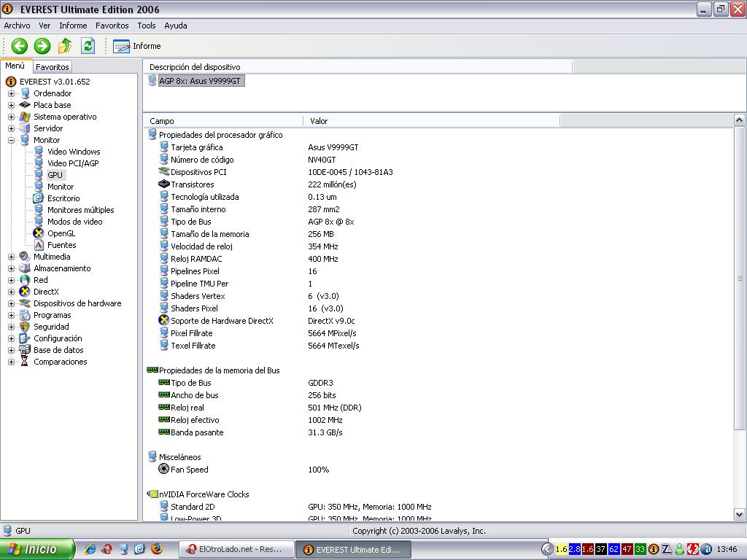The width and height of the screenshot is (747, 560).
Task: Expand the Placa base tree node
Action: 11,105
